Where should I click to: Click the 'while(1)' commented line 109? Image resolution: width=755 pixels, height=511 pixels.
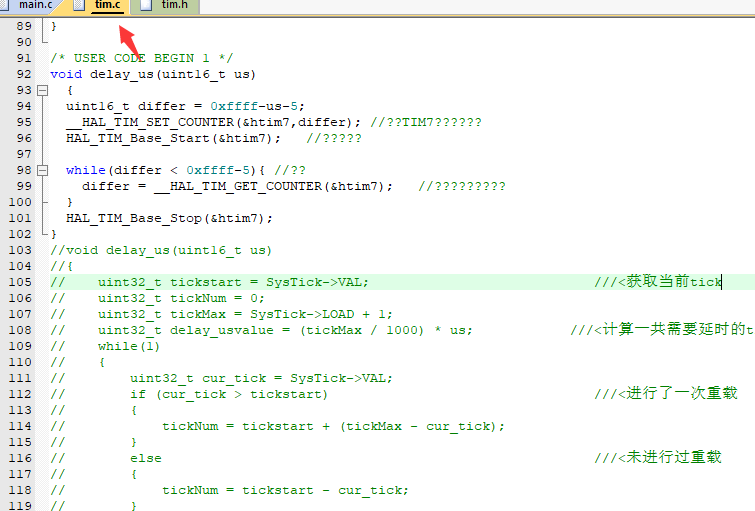[129, 346]
